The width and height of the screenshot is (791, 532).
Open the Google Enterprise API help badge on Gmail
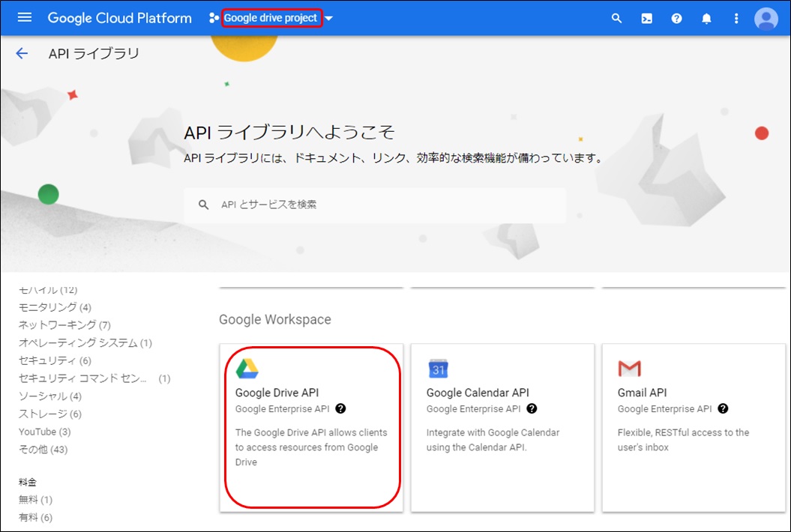coord(723,409)
